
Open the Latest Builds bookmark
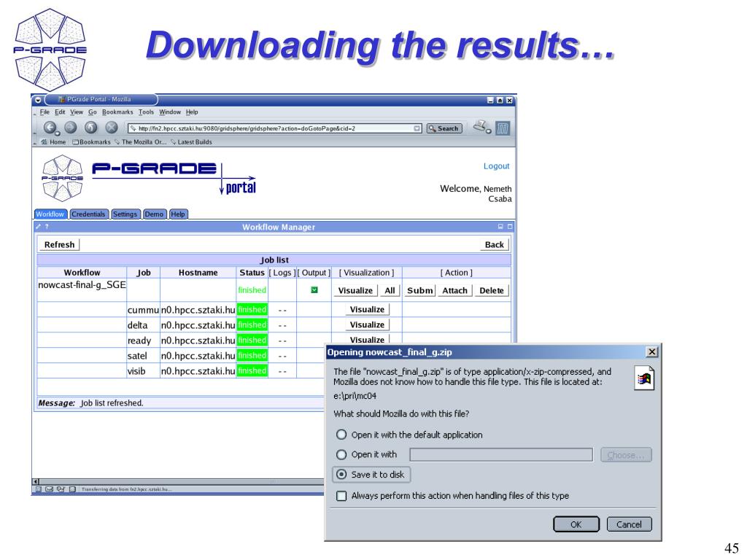tap(192, 142)
